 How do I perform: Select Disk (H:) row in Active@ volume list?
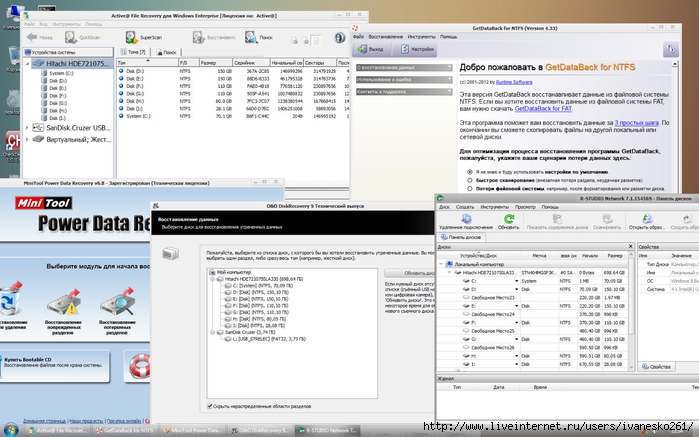click(x=232, y=101)
